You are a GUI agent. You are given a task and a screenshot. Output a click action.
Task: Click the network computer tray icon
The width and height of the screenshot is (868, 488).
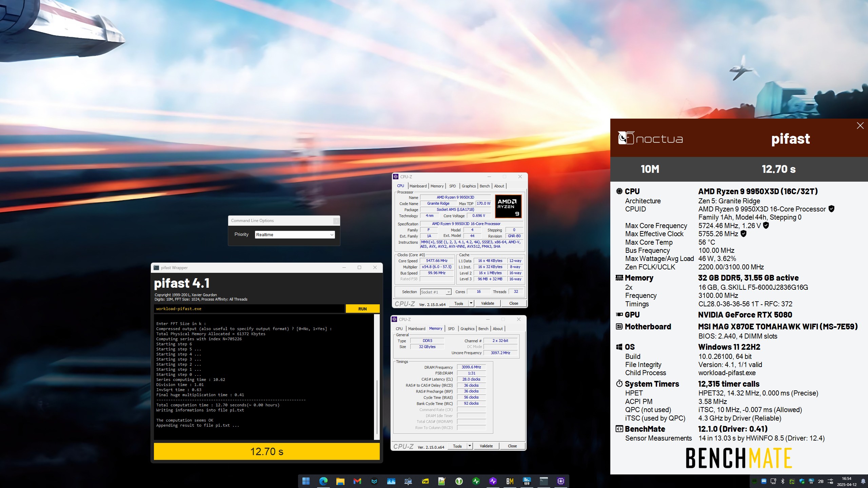pos(773,481)
